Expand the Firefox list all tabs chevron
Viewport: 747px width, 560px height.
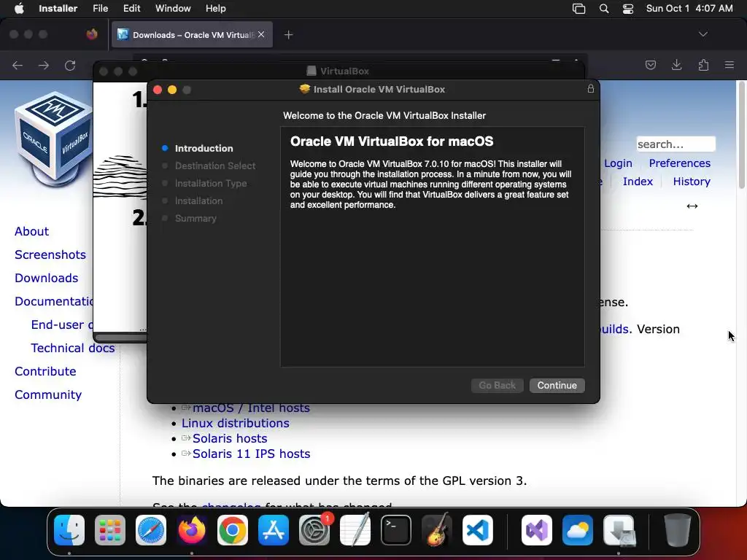tap(703, 34)
